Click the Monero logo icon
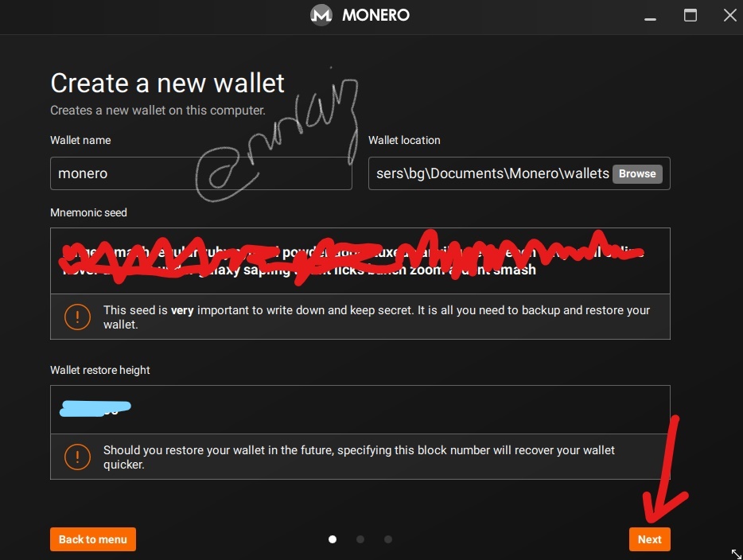Image resolution: width=743 pixels, height=560 pixels. click(x=321, y=15)
